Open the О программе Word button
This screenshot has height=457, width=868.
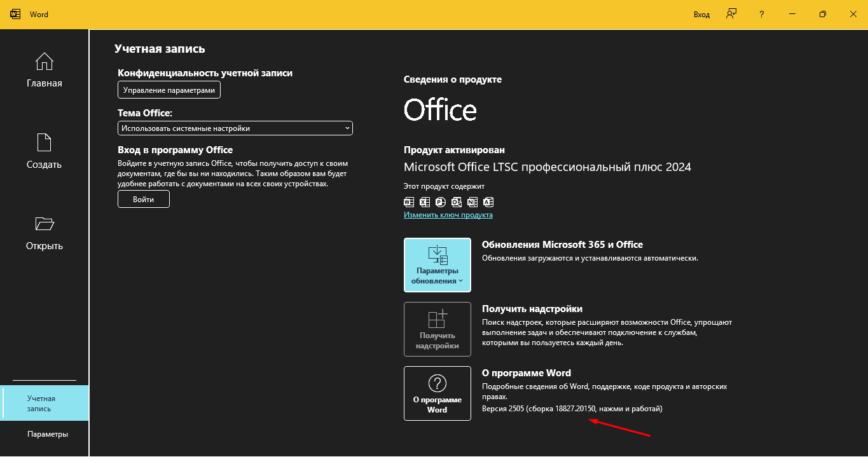tap(437, 393)
